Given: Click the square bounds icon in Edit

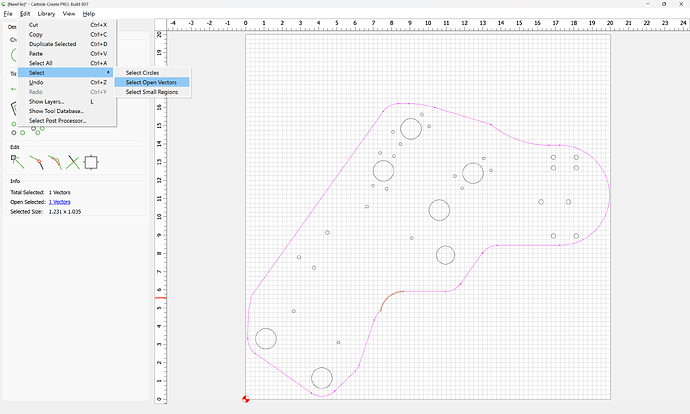Looking at the screenshot, I should tap(91, 162).
